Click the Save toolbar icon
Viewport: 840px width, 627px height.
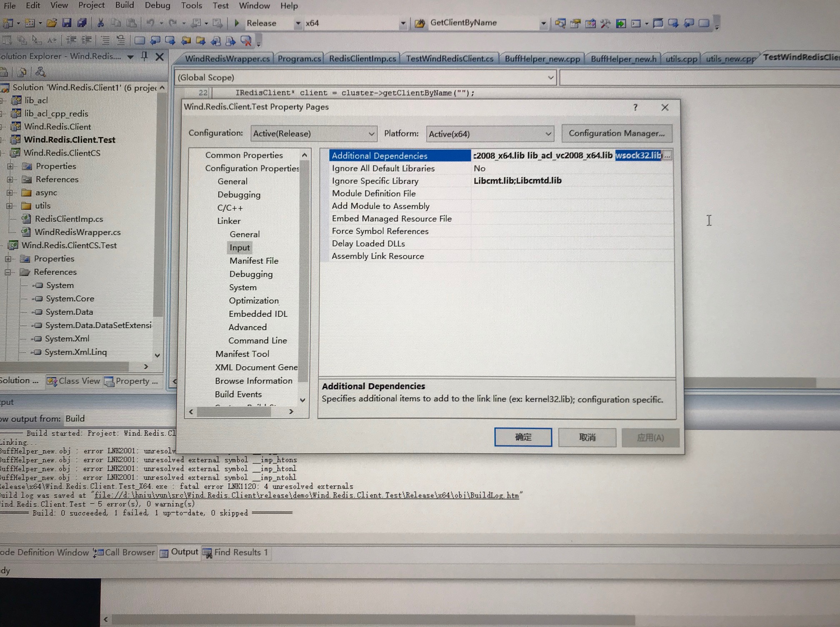point(67,23)
